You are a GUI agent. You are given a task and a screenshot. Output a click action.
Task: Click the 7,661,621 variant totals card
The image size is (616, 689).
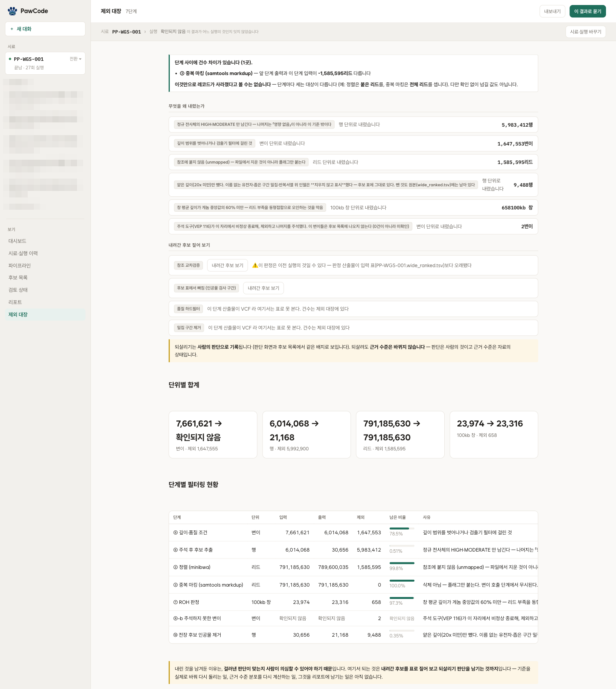[213, 435]
